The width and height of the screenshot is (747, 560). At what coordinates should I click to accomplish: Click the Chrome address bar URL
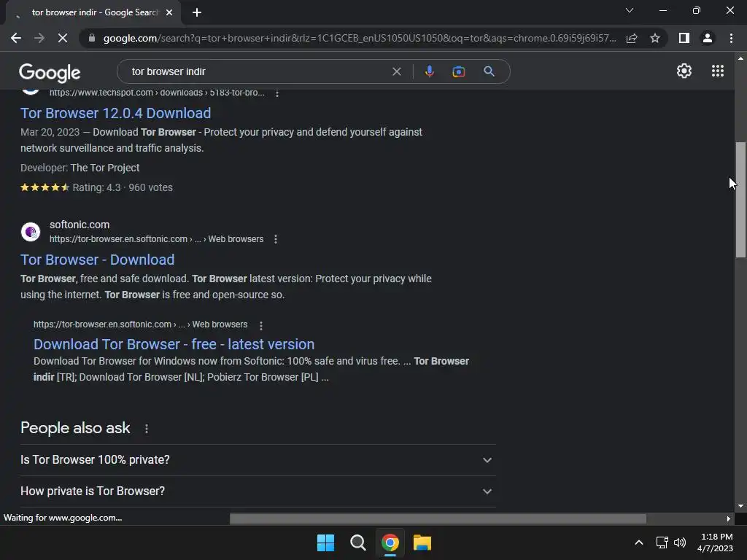point(360,38)
